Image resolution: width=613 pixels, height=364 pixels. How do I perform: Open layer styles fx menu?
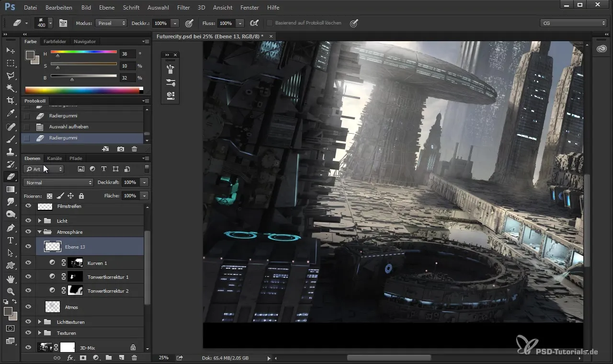[x=70, y=358]
